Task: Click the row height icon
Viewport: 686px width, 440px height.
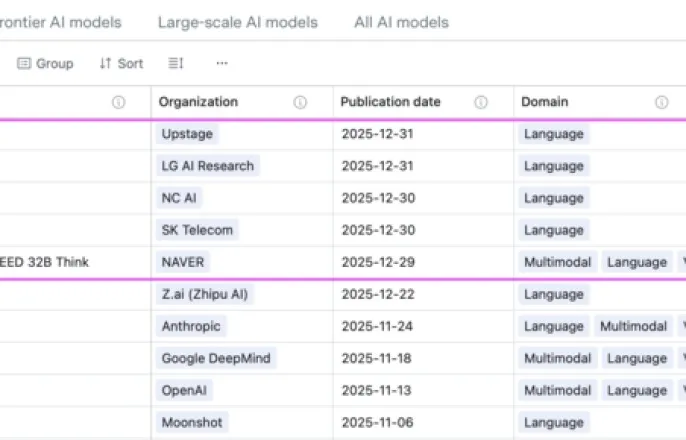Action: [176, 63]
